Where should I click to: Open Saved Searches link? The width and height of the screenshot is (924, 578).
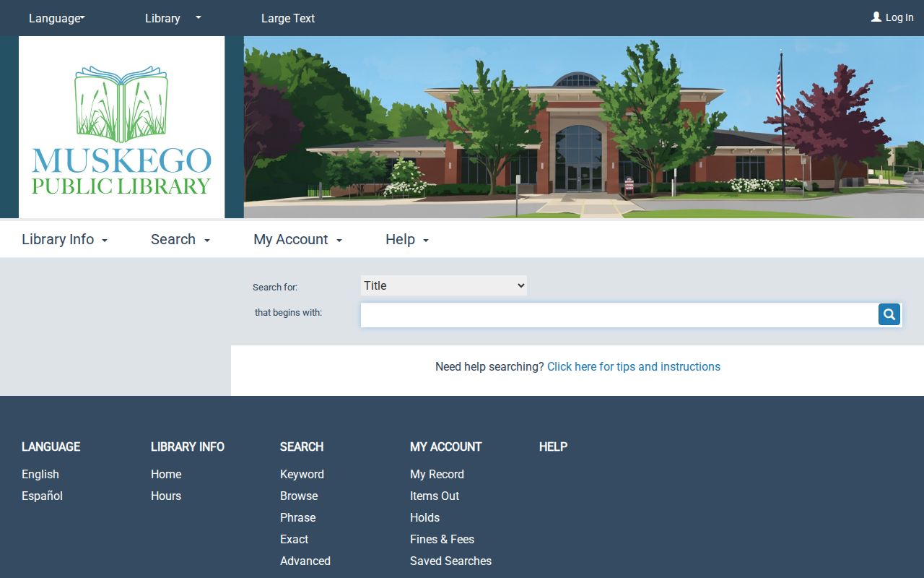pos(450,561)
